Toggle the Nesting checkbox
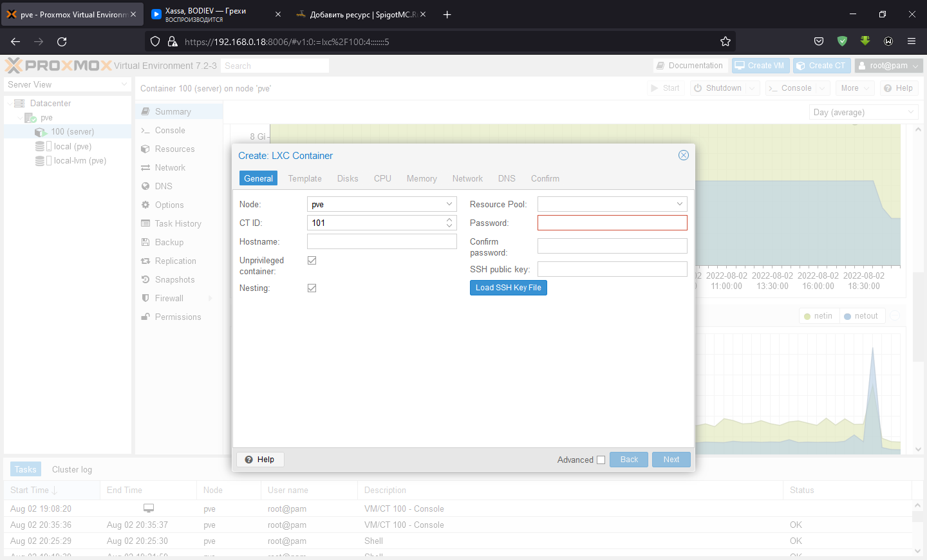Viewport: 927px width, 560px height. (312, 288)
